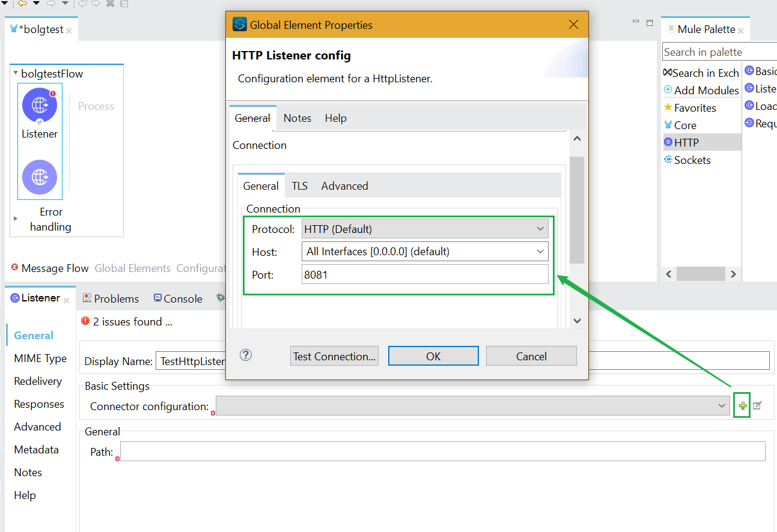The image size is (777, 532).
Task: Switch to Help tab in dialog
Action: pos(336,118)
